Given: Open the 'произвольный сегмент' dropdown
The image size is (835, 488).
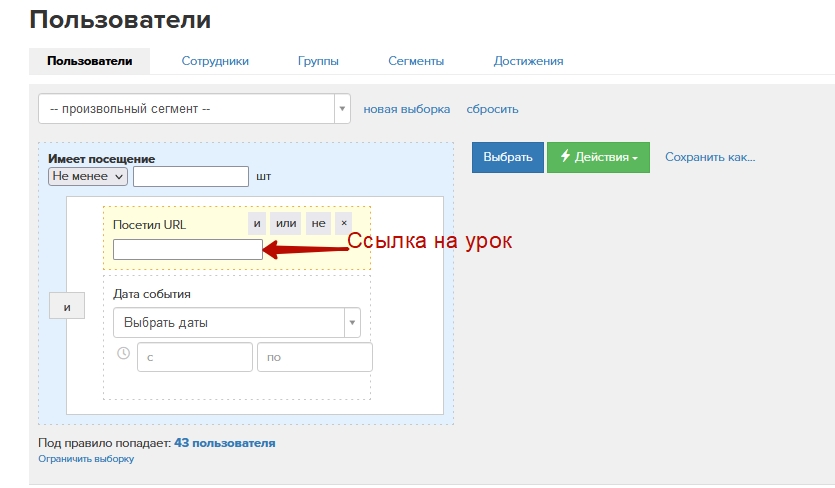Looking at the screenshot, I should pos(194,109).
